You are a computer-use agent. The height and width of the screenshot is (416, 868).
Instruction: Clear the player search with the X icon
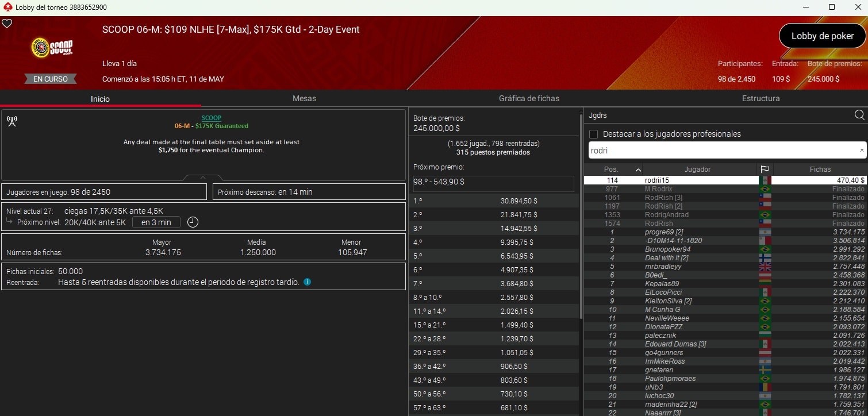(861, 150)
